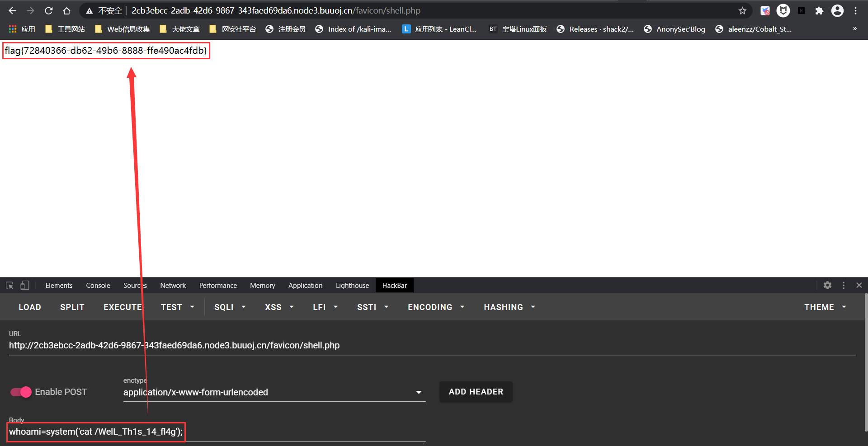Screen dimensions: 868x446
Task: Switch to the Performance tab
Action: pyautogui.click(x=218, y=286)
